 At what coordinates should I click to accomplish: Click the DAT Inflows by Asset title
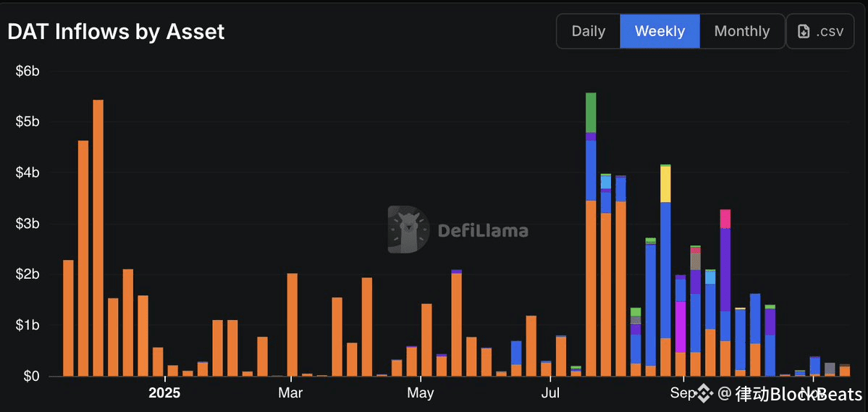(117, 32)
